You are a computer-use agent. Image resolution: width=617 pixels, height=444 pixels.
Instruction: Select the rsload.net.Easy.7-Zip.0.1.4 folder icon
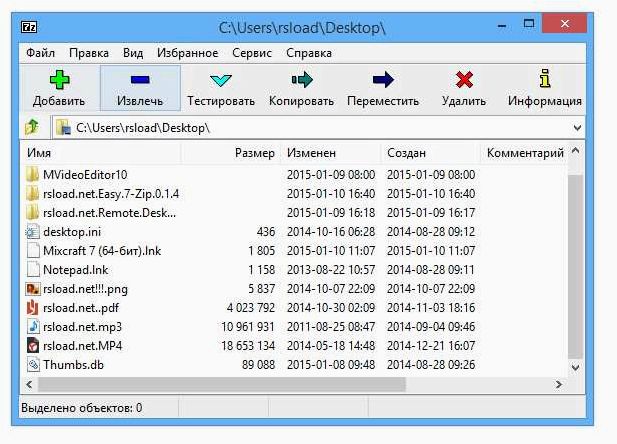click(x=32, y=193)
